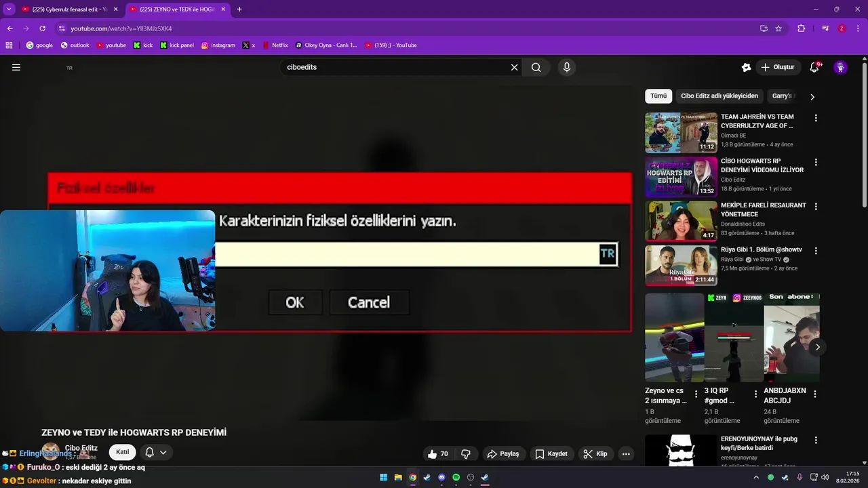Image resolution: width=868 pixels, height=488 pixels.
Task: Open the instagram bookmark
Action: pyautogui.click(x=218, y=45)
